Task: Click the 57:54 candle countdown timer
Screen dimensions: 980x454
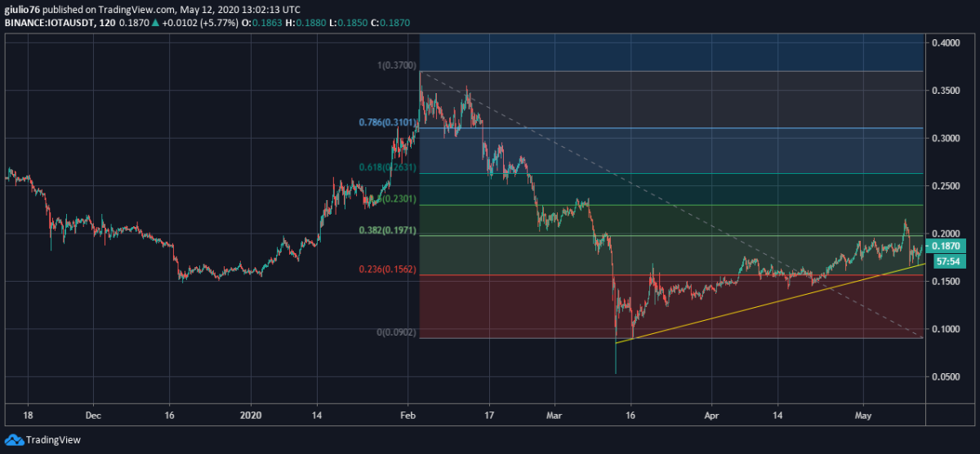Action: pyautogui.click(x=946, y=261)
